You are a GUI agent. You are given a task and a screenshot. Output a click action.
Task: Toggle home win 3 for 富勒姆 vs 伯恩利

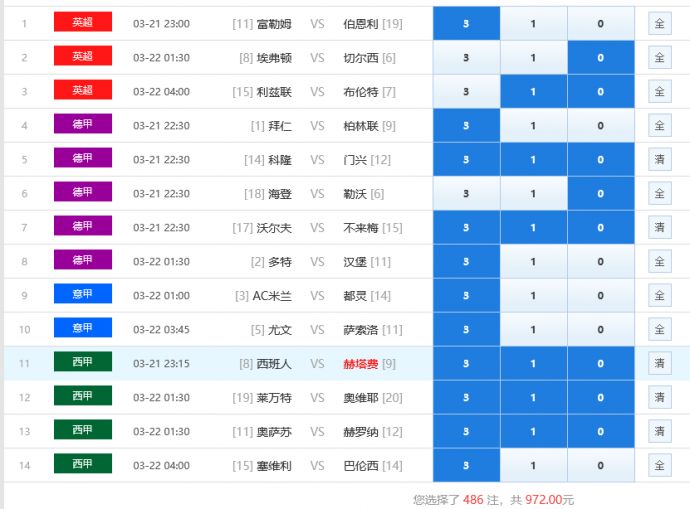click(466, 23)
